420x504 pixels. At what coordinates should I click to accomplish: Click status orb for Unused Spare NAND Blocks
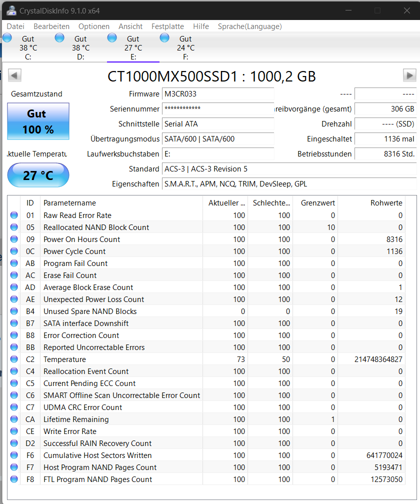tap(14, 311)
